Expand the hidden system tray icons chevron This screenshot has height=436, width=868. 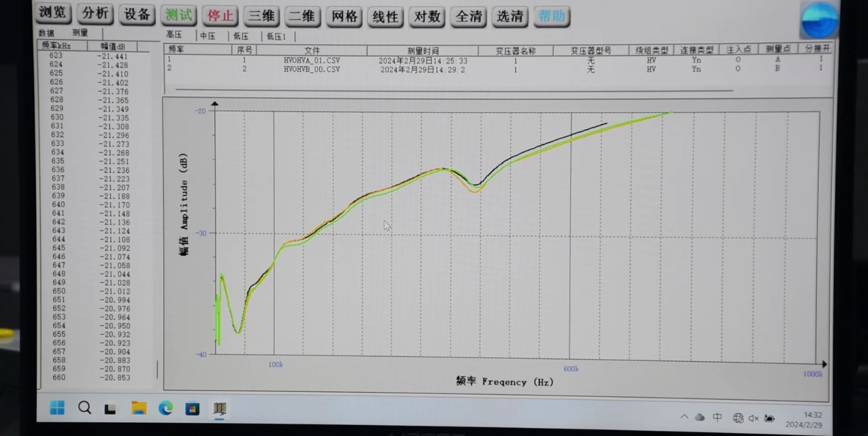[684, 417]
